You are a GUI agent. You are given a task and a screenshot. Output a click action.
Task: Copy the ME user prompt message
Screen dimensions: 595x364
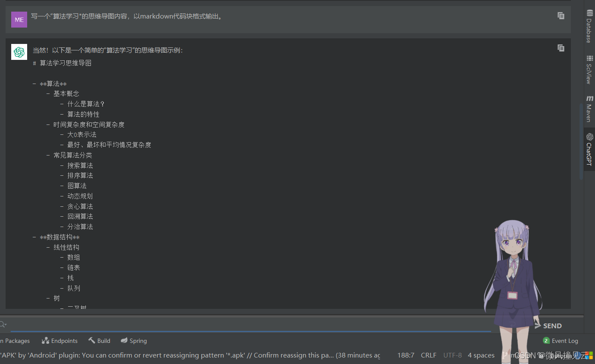pyautogui.click(x=561, y=16)
